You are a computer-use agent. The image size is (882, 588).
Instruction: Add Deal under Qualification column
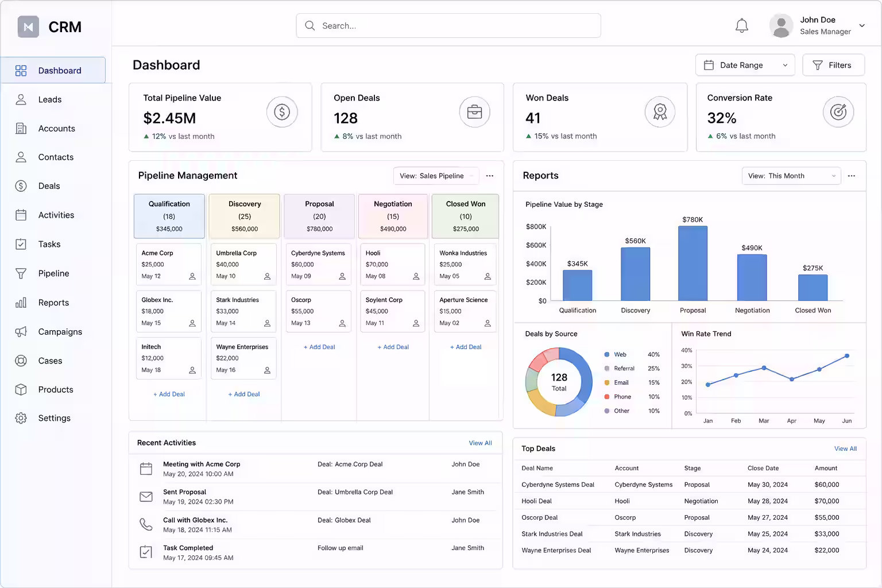[169, 394]
